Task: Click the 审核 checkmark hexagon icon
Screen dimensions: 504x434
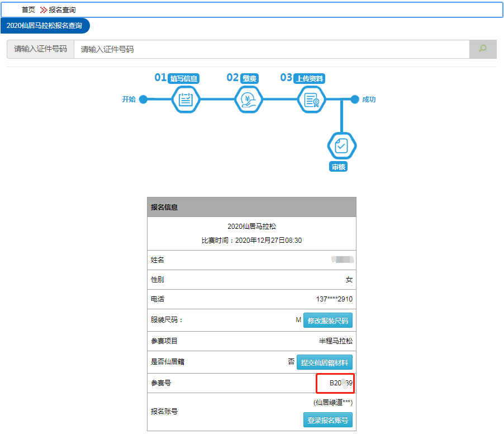Action: (341, 146)
